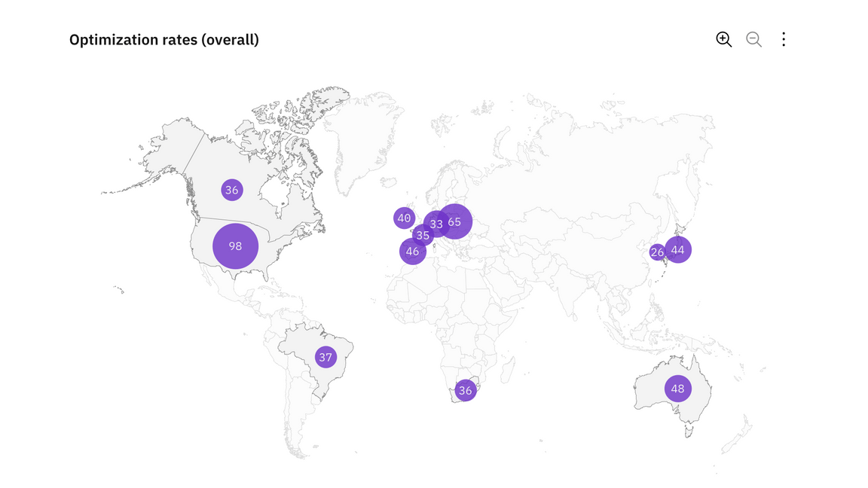The width and height of the screenshot is (868, 488).
Task: Click the 44 bubble over Japan
Action: [x=679, y=249]
